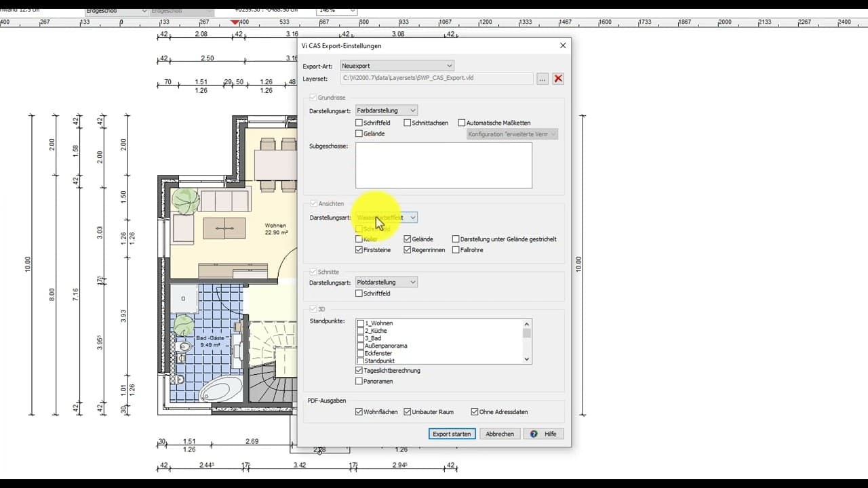868x488 pixels.
Task: Enable the Schriftfeld checkbox under Schnitte
Action: pyautogui.click(x=359, y=293)
